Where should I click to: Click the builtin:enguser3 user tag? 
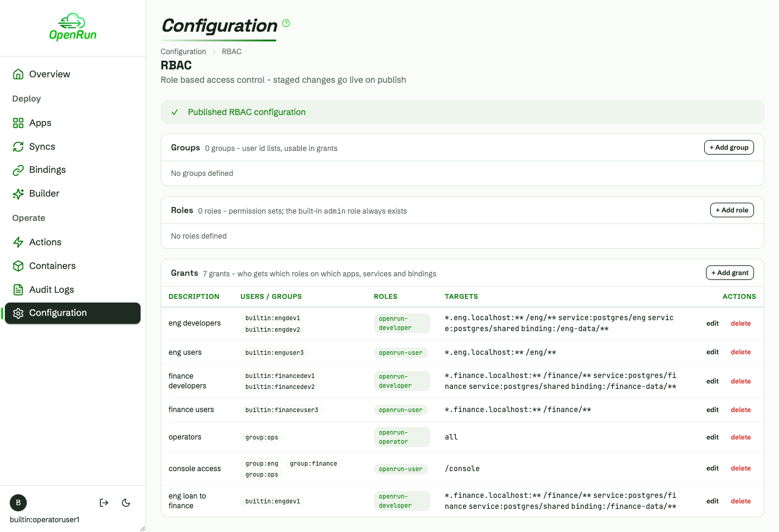point(274,352)
